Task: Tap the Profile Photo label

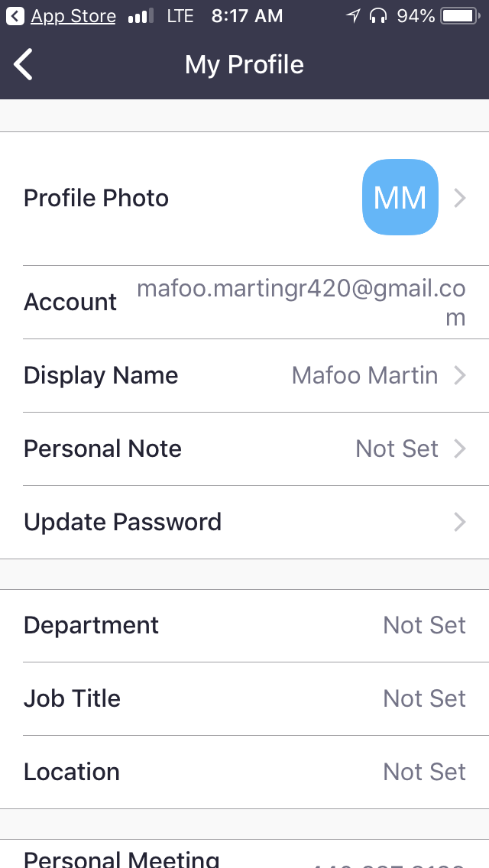Action: coord(96,199)
